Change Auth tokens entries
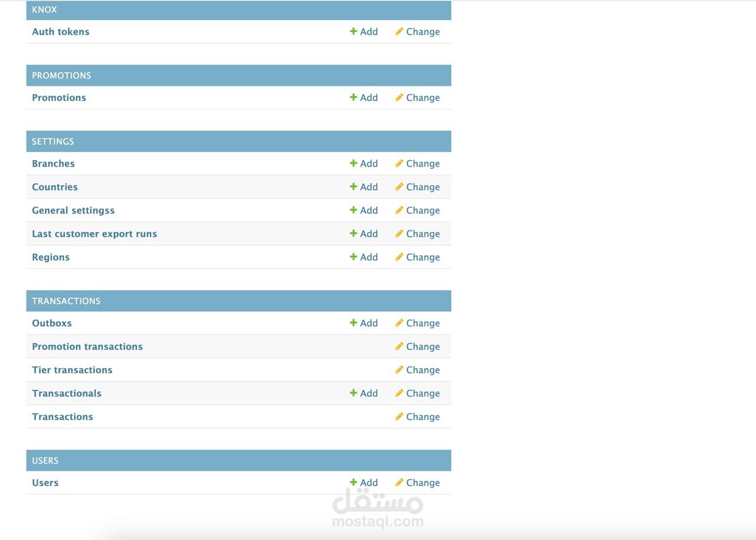The height and width of the screenshot is (540, 756). (x=418, y=32)
